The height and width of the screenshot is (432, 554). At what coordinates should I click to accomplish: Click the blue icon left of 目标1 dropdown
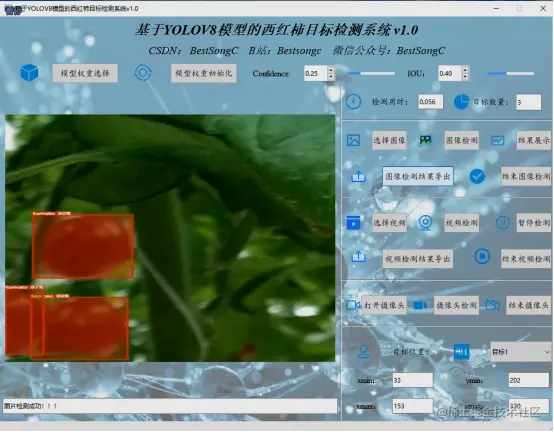point(461,352)
